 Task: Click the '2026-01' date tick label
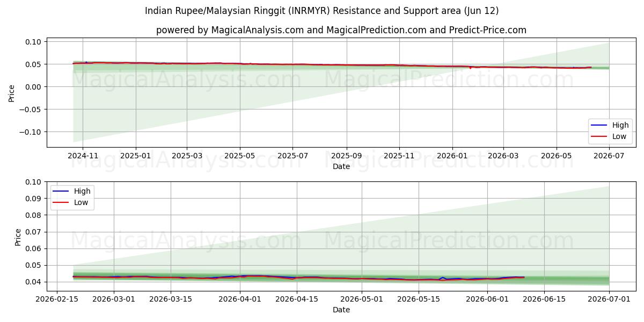click(x=452, y=156)
